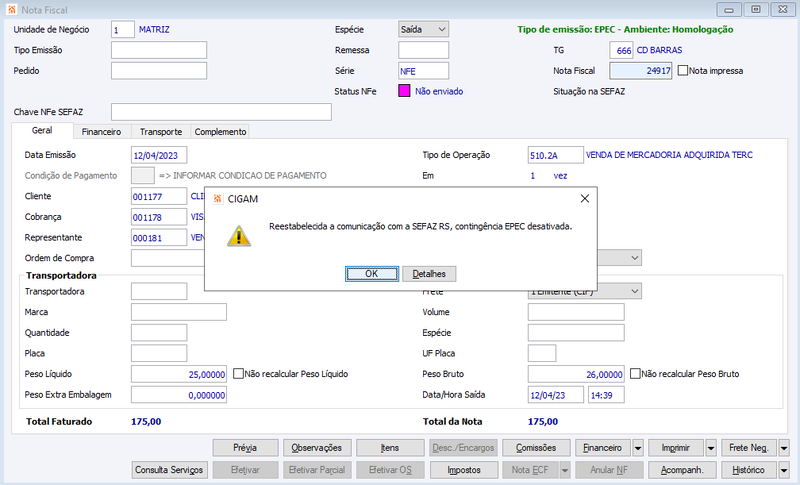Click the Frete Neg. button
Image resolution: width=800 pixels, height=485 pixels.
point(748,448)
